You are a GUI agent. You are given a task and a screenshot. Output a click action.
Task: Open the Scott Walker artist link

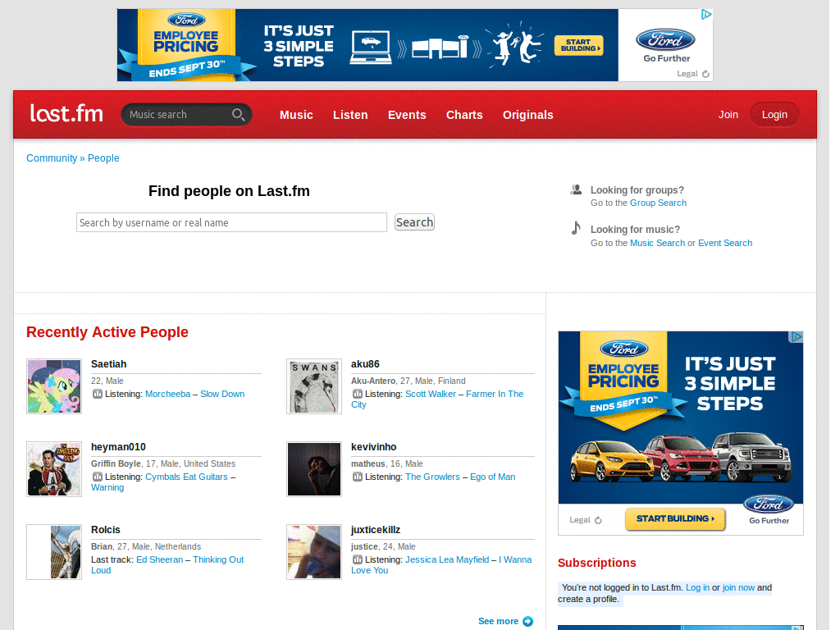(x=431, y=394)
